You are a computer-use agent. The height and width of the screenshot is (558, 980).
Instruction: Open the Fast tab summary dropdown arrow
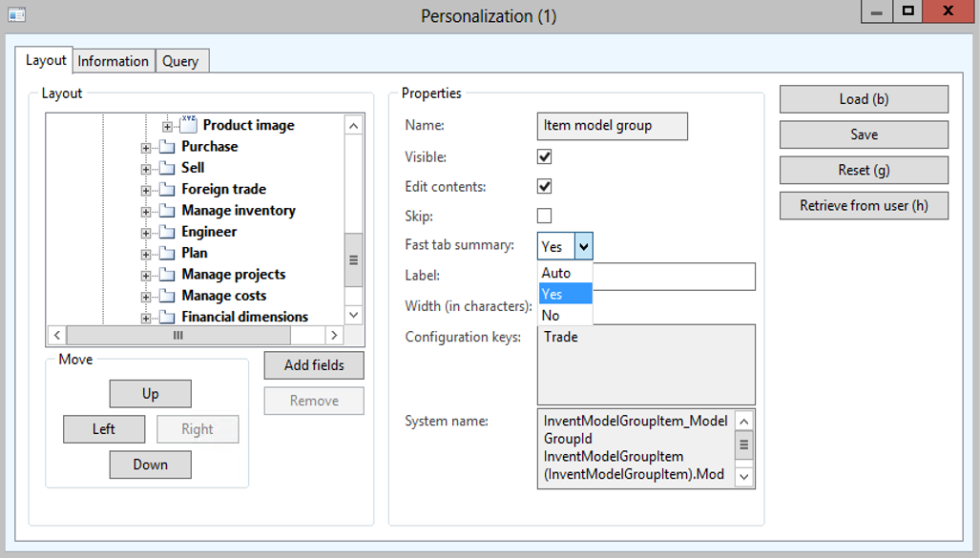[x=583, y=246]
